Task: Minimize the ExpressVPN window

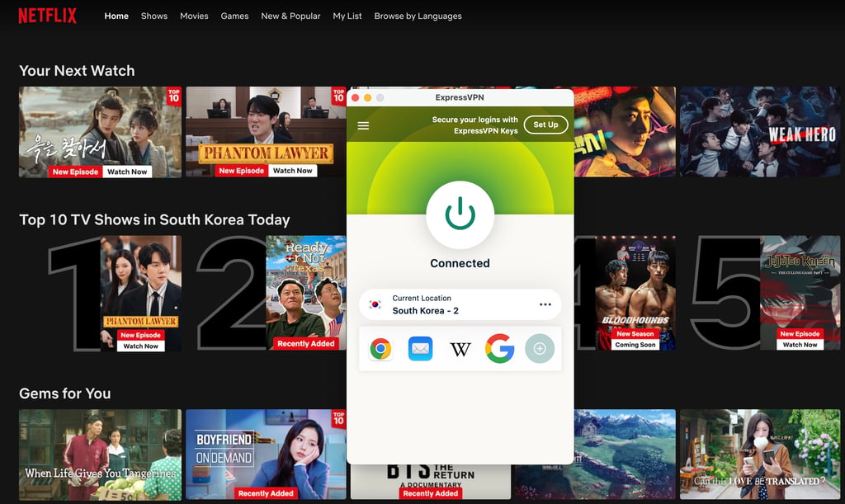Action: coord(367,97)
